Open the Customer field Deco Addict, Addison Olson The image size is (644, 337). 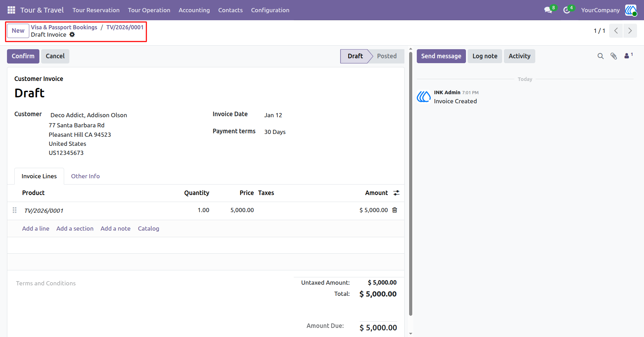point(89,115)
